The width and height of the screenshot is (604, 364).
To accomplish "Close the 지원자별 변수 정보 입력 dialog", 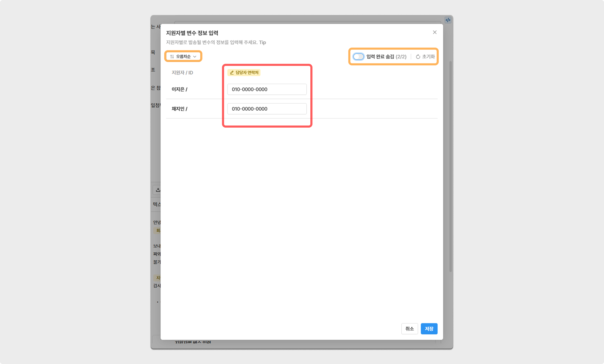I will pos(435,32).
